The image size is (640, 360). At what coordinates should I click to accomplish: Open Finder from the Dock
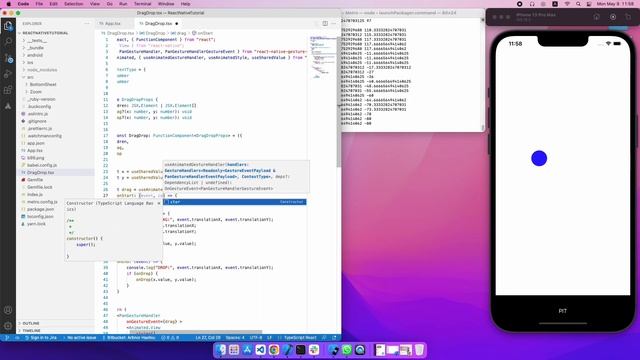221,350
